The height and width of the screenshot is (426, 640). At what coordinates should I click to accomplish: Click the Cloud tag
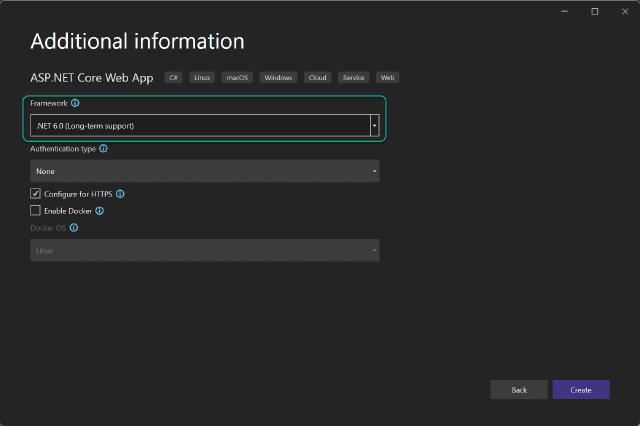(x=318, y=77)
